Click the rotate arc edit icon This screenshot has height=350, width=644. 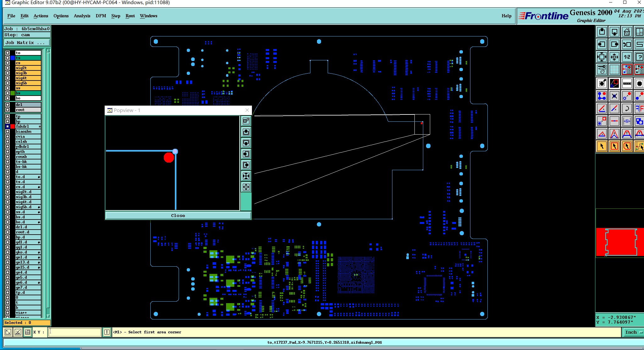(627, 109)
